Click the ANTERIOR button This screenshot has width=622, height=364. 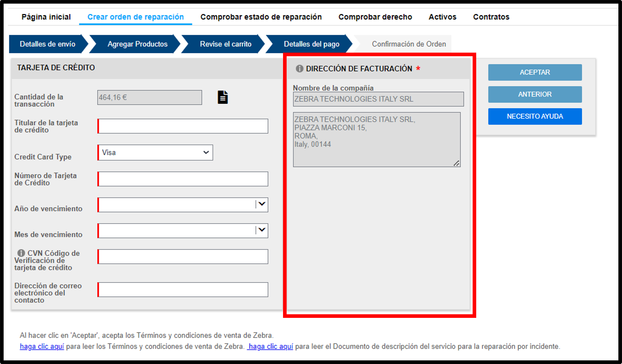click(x=535, y=94)
